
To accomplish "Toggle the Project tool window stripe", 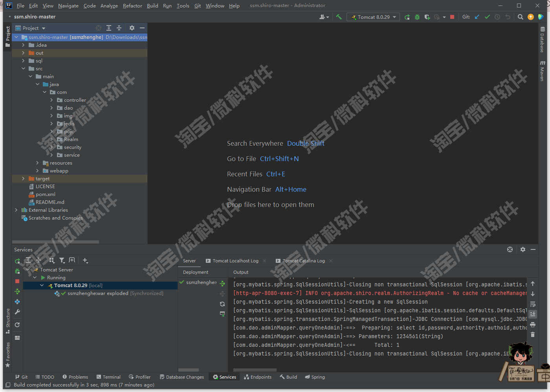I will point(7,37).
